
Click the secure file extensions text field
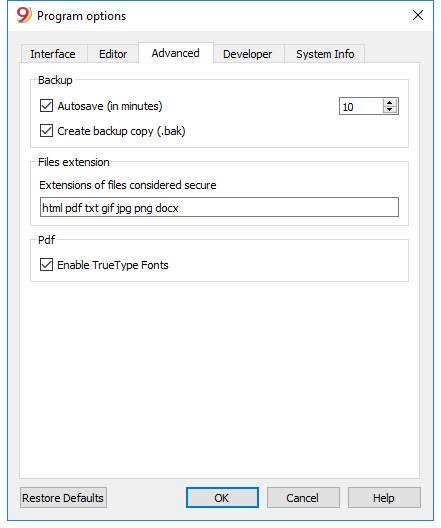219,207
